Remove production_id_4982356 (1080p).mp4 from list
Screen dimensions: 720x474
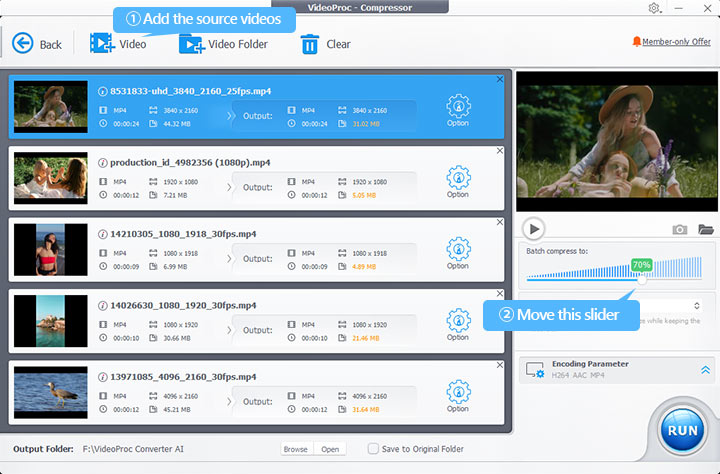point(500,151)
